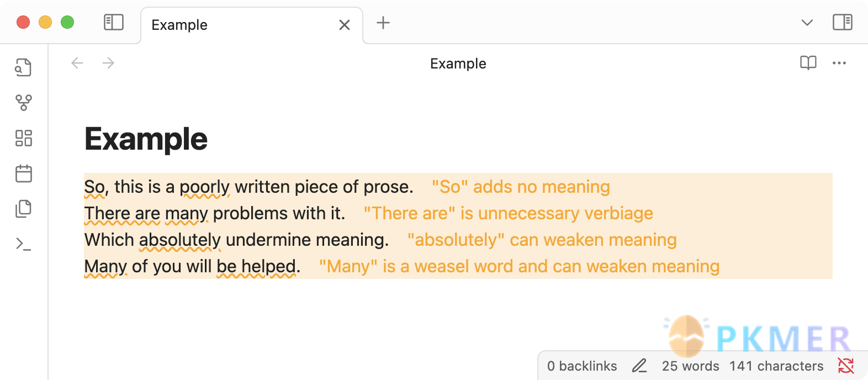
Task: Navigate back with the left arrow
Action: (77, 63)
